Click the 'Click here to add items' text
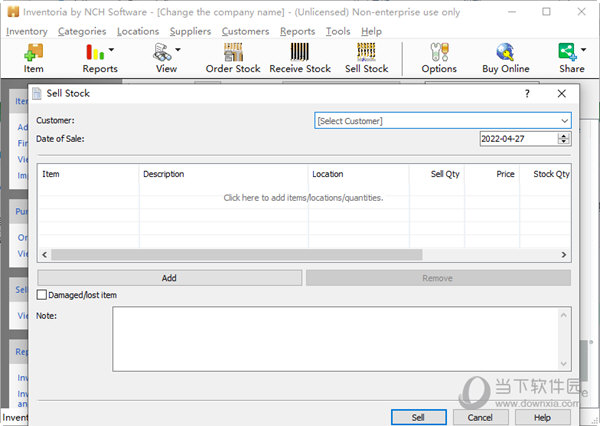 coord(303,198)
